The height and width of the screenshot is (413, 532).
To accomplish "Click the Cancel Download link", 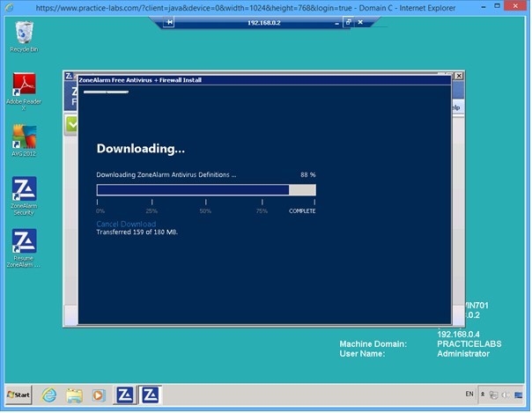I will tap(126, 224).
